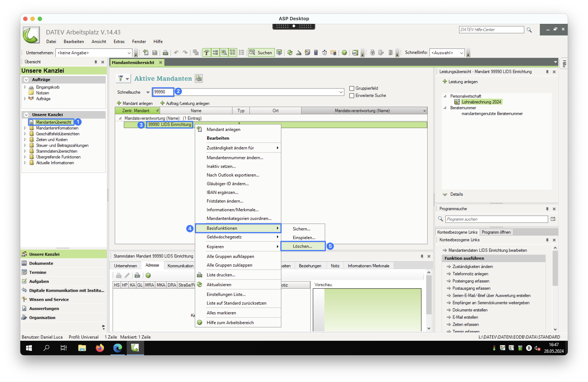Click Leistung anlegen link
The height and width of the screenshot is (382, 588).
[463, 82]
